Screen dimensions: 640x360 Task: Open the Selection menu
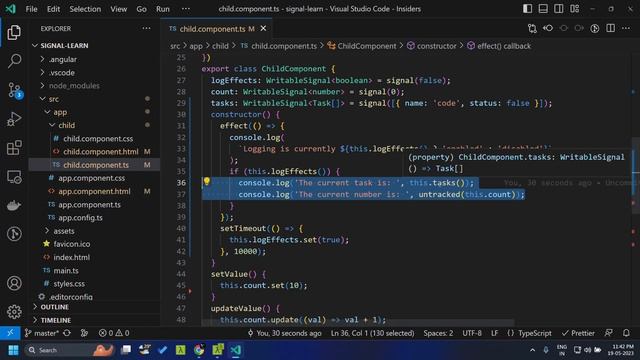click(85, 9)
